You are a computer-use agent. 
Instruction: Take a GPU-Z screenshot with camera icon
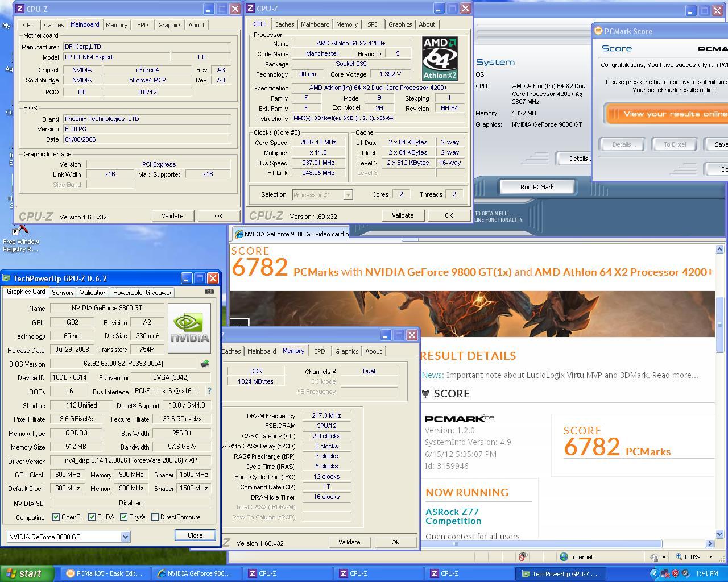pos(209,292)
